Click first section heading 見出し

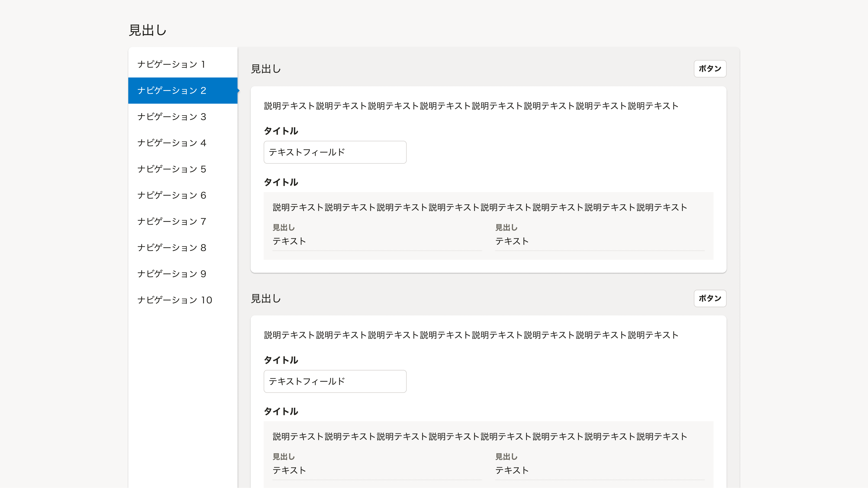click(266, 69)
